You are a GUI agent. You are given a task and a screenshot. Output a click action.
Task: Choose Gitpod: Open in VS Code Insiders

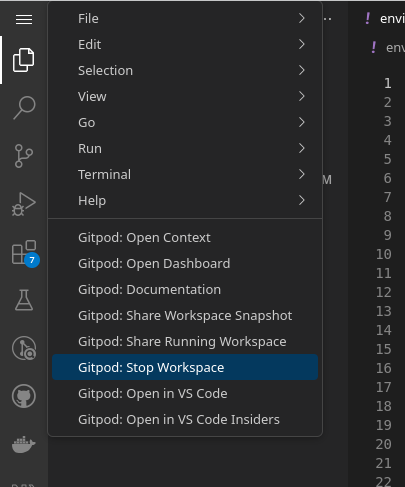point(185,419)
